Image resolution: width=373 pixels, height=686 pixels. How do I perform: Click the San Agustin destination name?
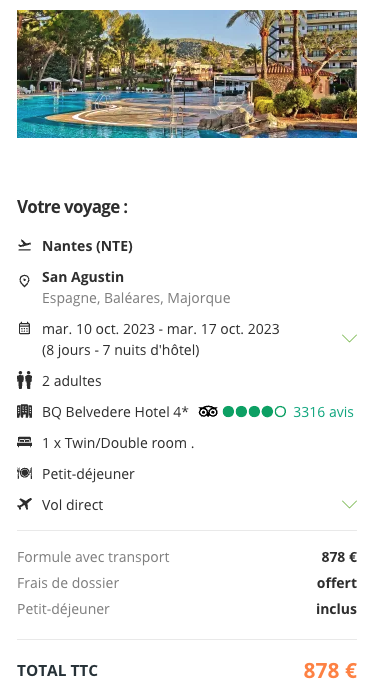tap(83, 277)
